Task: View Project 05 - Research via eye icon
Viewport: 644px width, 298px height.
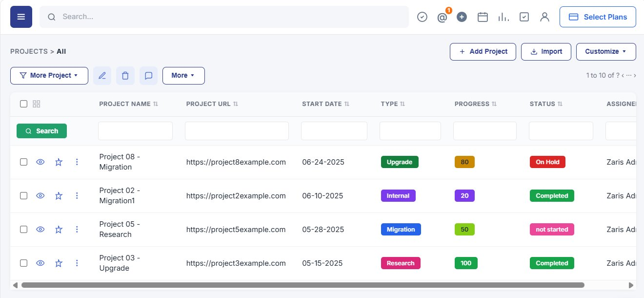Action: pyautogui.click(x=40, y=230)
